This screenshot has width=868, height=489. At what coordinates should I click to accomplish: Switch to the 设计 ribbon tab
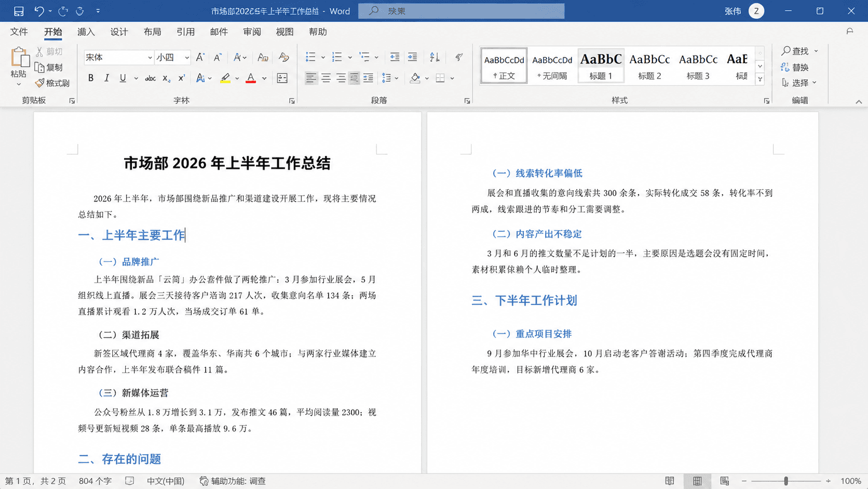point(119,32)
